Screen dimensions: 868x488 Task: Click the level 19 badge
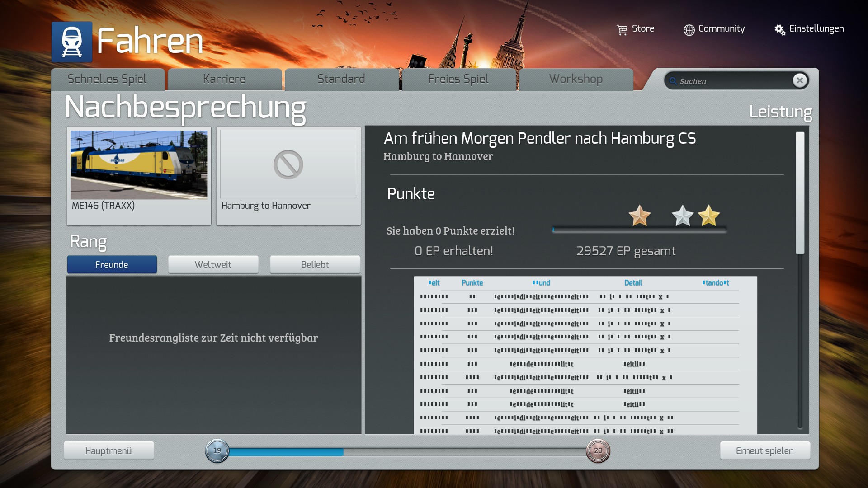pos(217,450)
